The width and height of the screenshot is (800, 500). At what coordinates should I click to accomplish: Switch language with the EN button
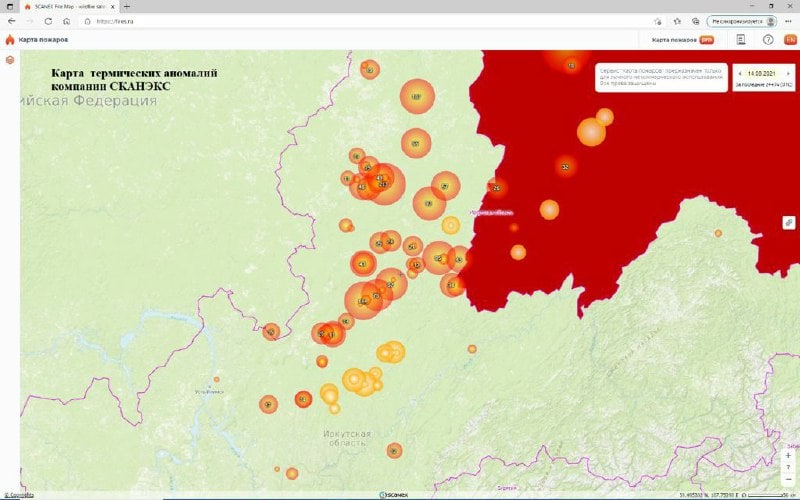coord(790,40)
